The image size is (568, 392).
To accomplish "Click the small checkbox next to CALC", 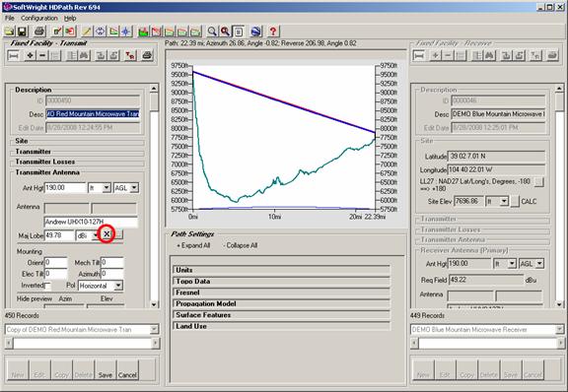I will 515,202.
